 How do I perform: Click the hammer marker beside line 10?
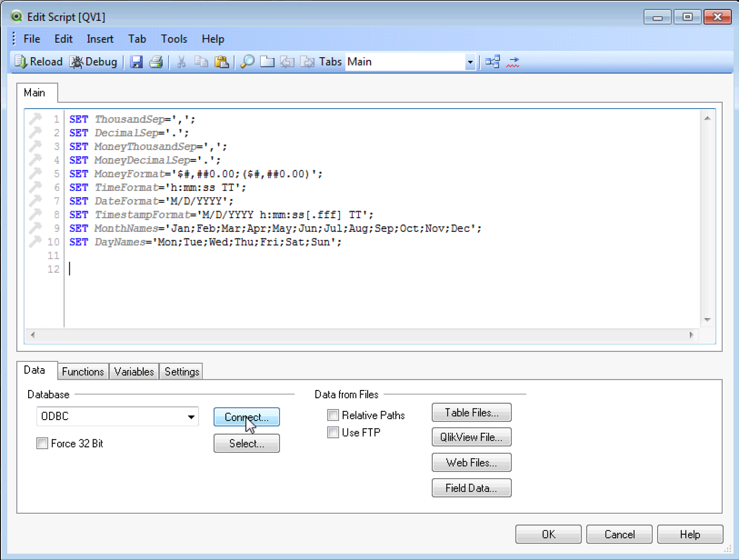tap(35, 242)
